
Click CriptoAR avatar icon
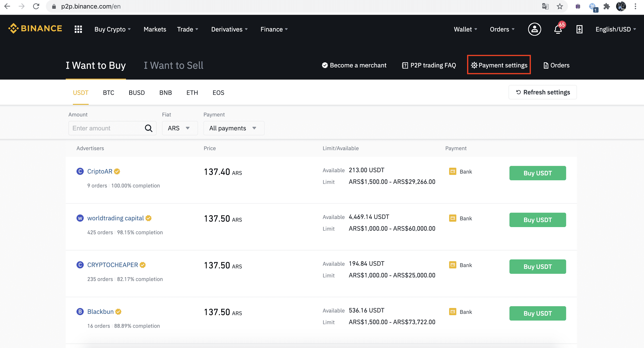coord(80,171)
